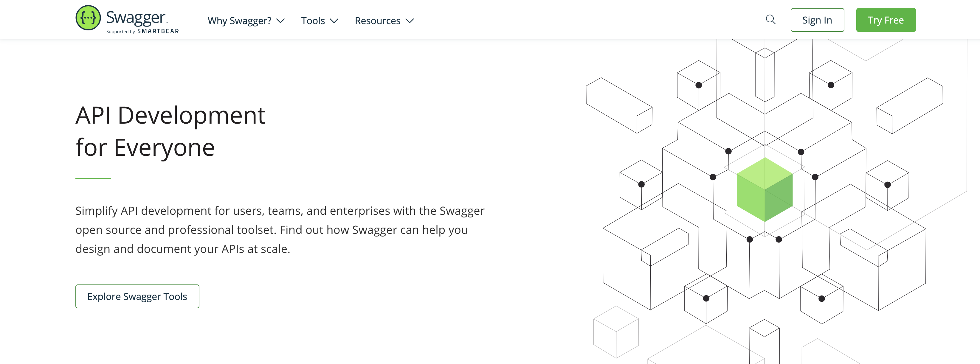
Task: Click the green cube in the illustration
Action: tap(764, 189)
